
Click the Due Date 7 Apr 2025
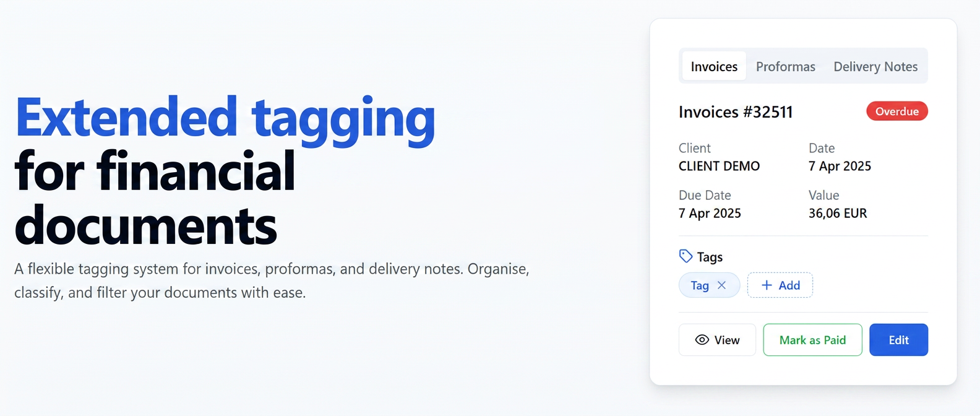tap(710, 213)
